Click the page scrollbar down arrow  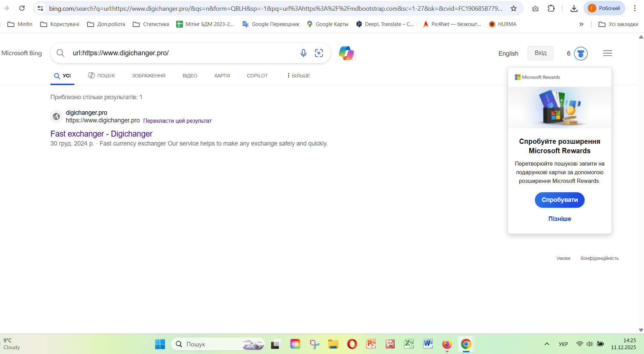[x=641, y=330]
